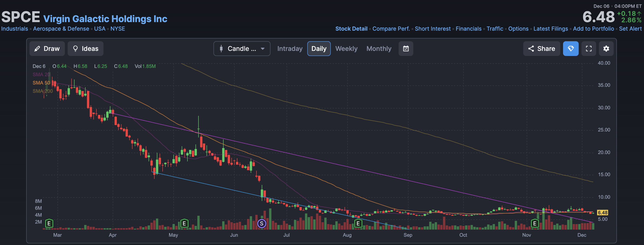
Task: Click the +0.18 price change value
Action: [626, 14]
